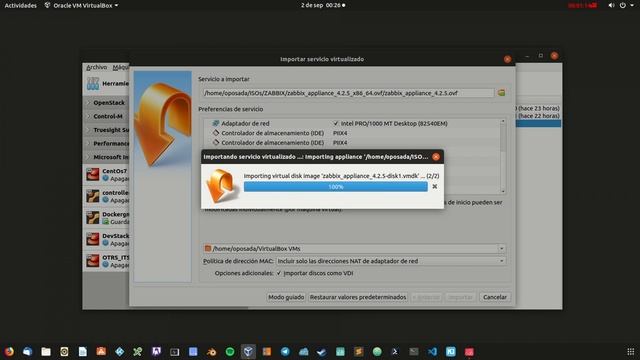The width and height of the screenshot is (640, 360).
Task: Click the Herramientas tools icon
Action: click(93, 84)
